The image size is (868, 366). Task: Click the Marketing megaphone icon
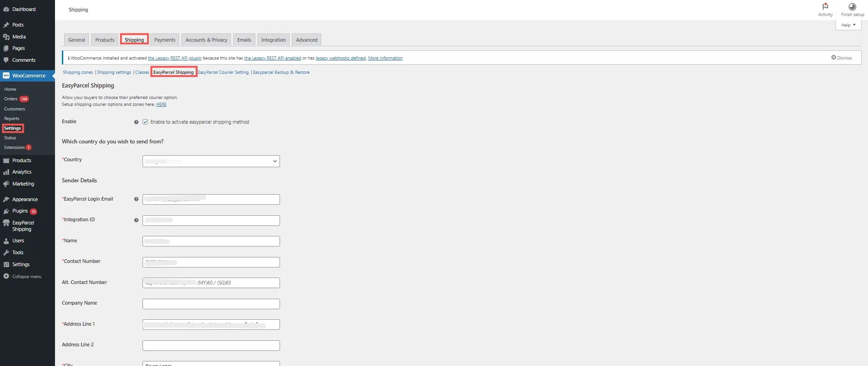coord(6,184)
